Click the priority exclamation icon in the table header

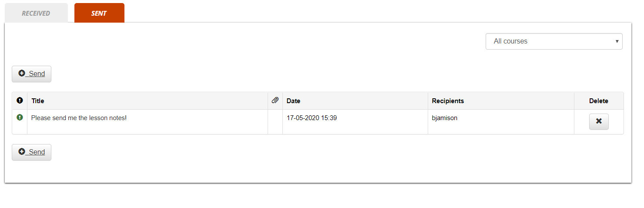coord(20,101)
